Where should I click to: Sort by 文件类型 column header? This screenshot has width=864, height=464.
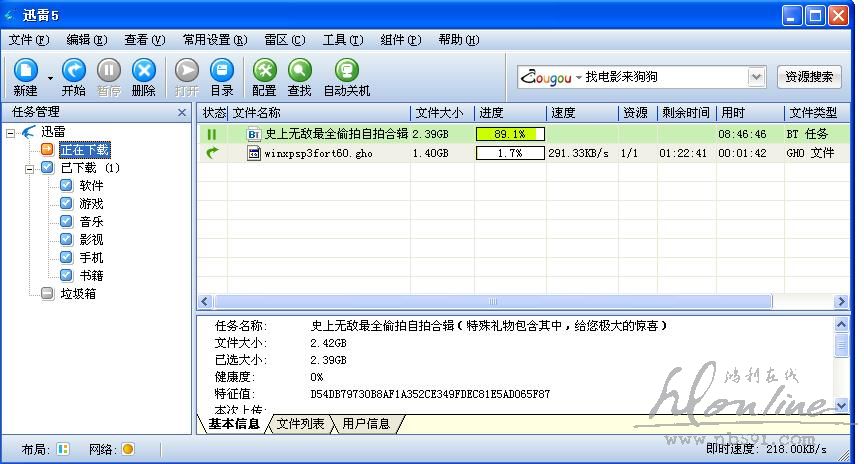pos(817,113)
